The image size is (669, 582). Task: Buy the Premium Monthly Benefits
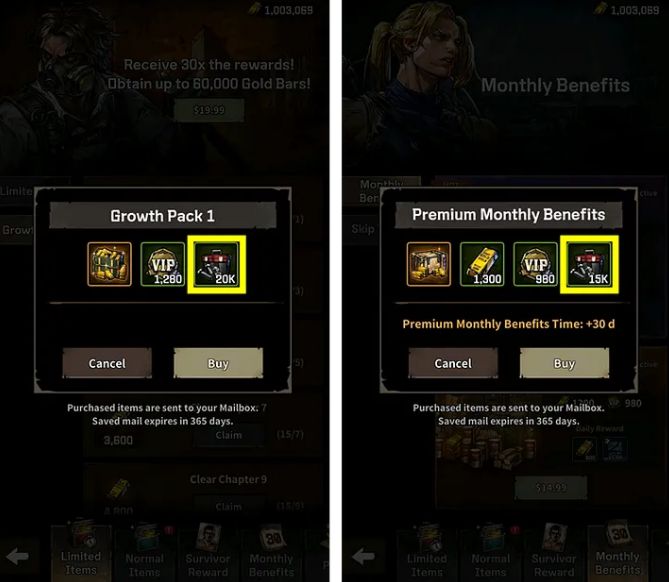coord(564,363)
